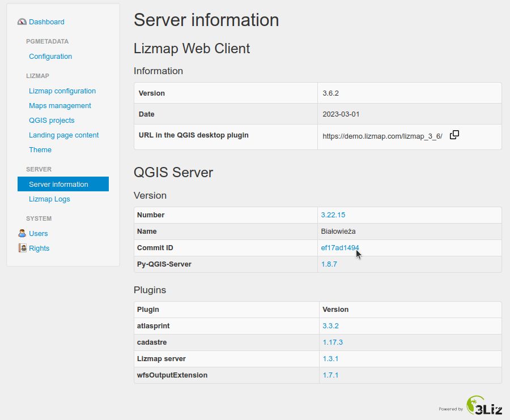Click the Powered by text

click(x=450, y=409)
